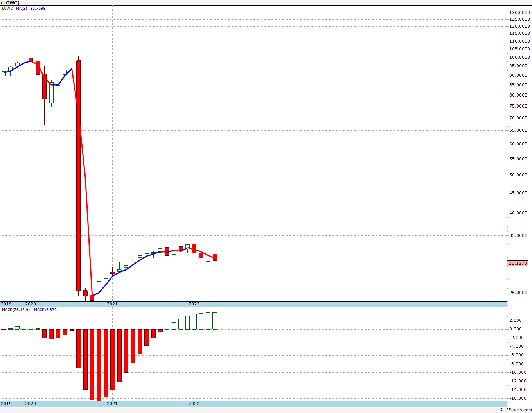Select the green LOWC legend label
This screenshot has height=413, width=532.
[x=7, y=8]
